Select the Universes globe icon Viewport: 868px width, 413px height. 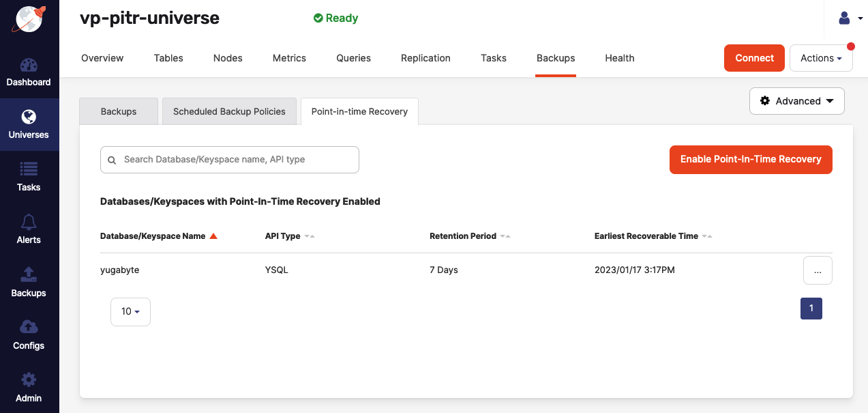[29, 117]
